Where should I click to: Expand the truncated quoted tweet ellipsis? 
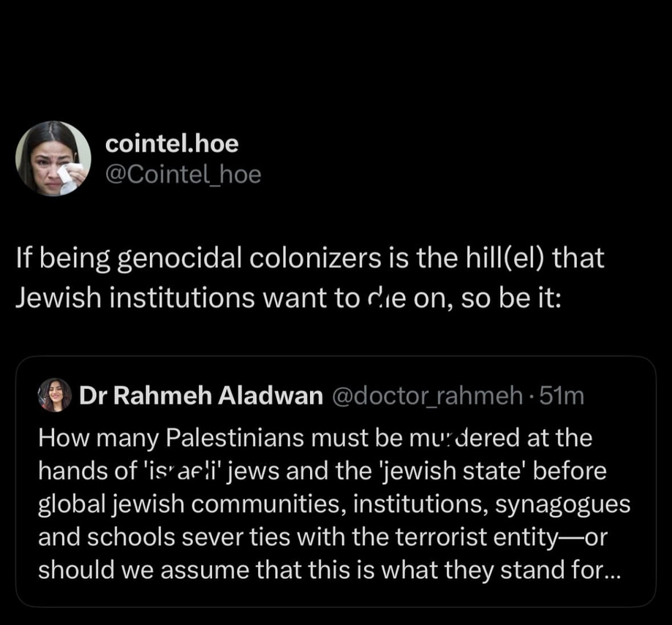(610, 569)
